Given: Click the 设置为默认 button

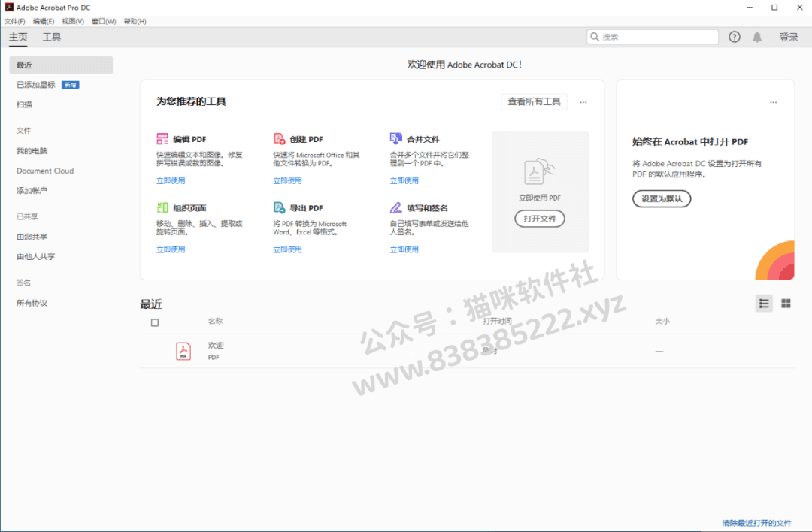Looking at the screenshot, I should click(662, 198).
